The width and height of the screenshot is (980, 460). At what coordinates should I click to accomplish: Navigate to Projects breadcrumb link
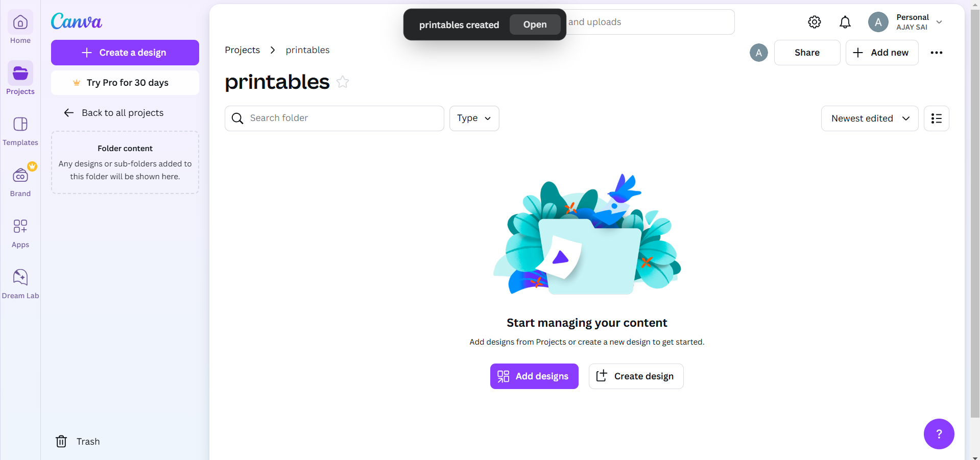(242, 50)
